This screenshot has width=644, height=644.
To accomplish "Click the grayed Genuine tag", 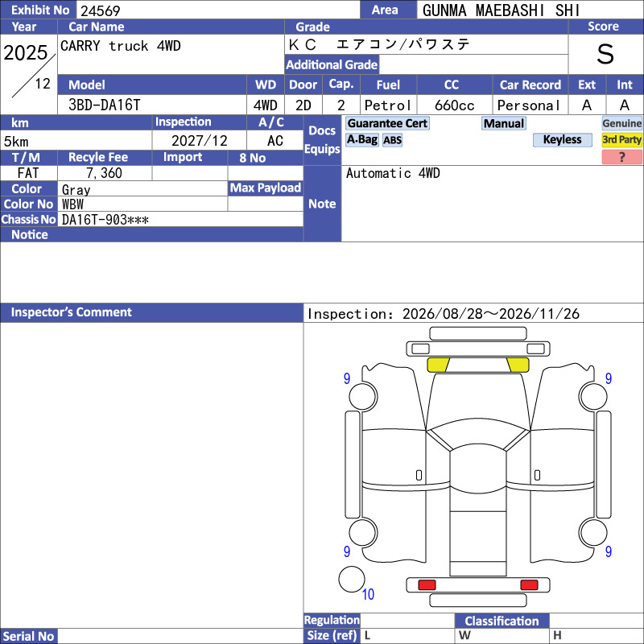I will 621,123.
